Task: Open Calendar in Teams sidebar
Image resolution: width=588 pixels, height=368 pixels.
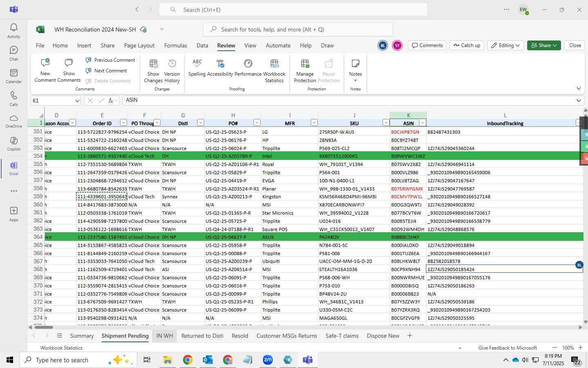Action: 13,76
